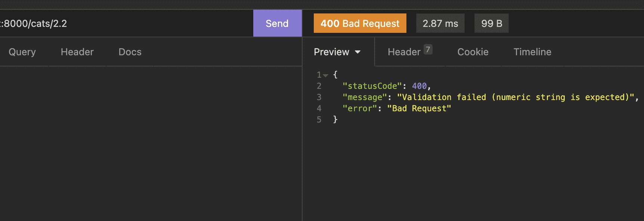
Task: Click the validation failed message string
Action: point(515,97)
